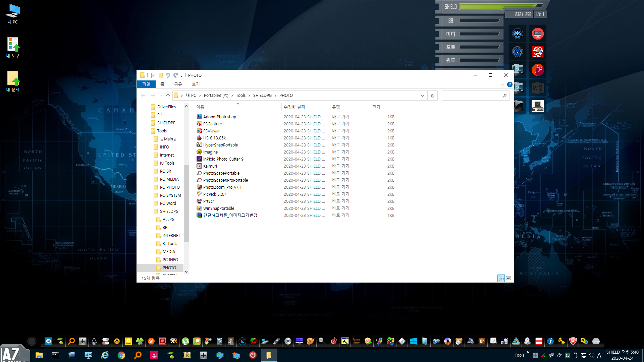Open the yellow Player dock icon

(x=128, y=341)
